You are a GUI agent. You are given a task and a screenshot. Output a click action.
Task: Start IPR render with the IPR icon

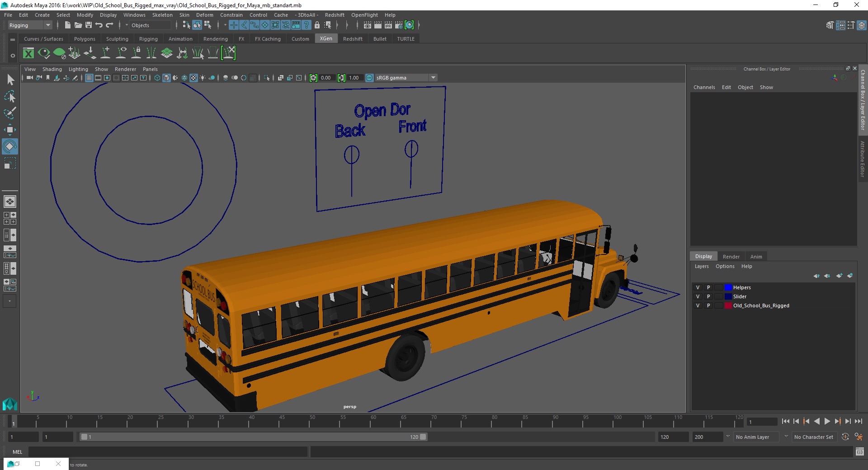[388, 25]
